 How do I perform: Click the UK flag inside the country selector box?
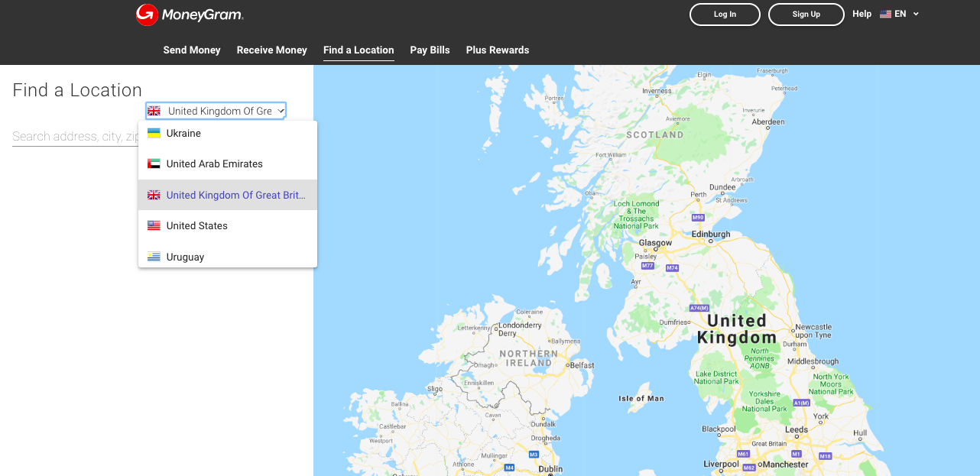(x=152, y=110)
